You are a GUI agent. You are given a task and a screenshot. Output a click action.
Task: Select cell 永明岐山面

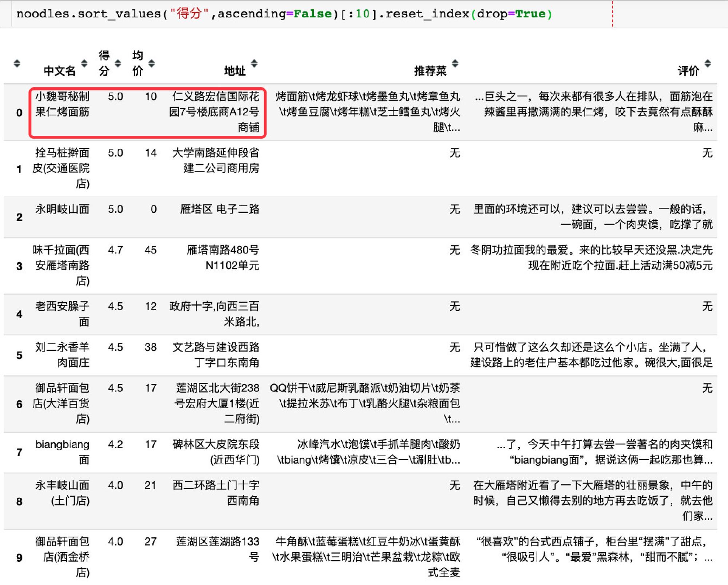click(x=62, y=209)
